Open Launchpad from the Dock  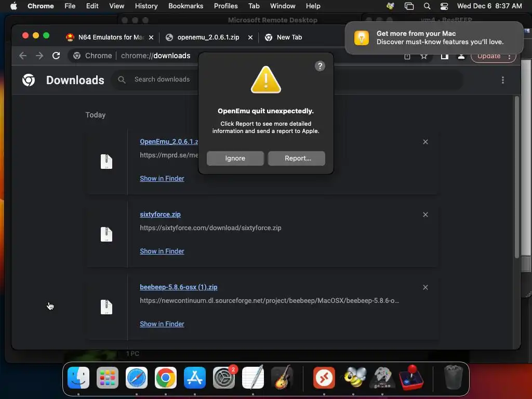tap(108, 378)
